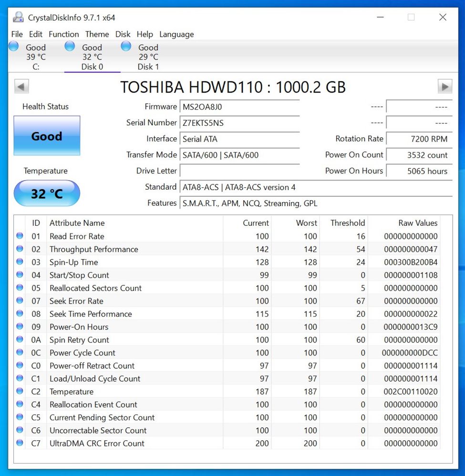The height and width of the screenshot is (476, 465).
Task: Click the Worst column header
Action: click(x=295, y=223)
